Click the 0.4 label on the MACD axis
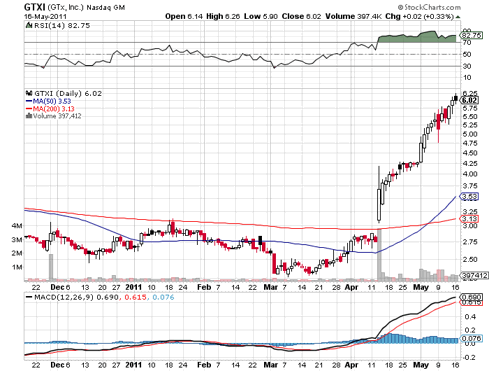 [x=470, y=316]
